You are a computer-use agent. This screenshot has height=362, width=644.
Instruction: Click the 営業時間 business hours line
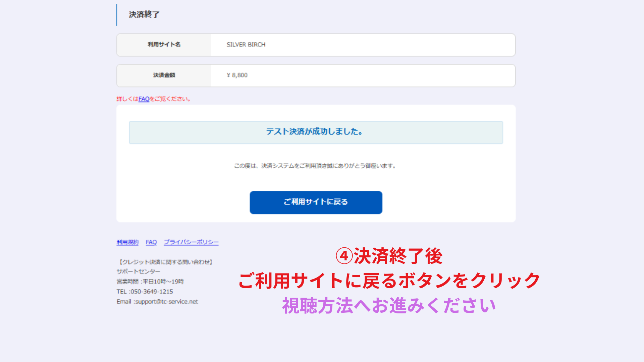point(150,282)
